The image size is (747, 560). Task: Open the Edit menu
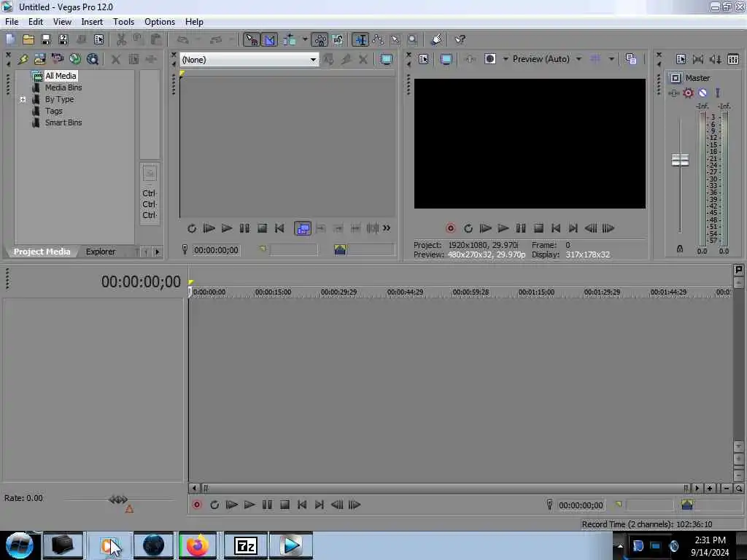[x=35, y=22]
